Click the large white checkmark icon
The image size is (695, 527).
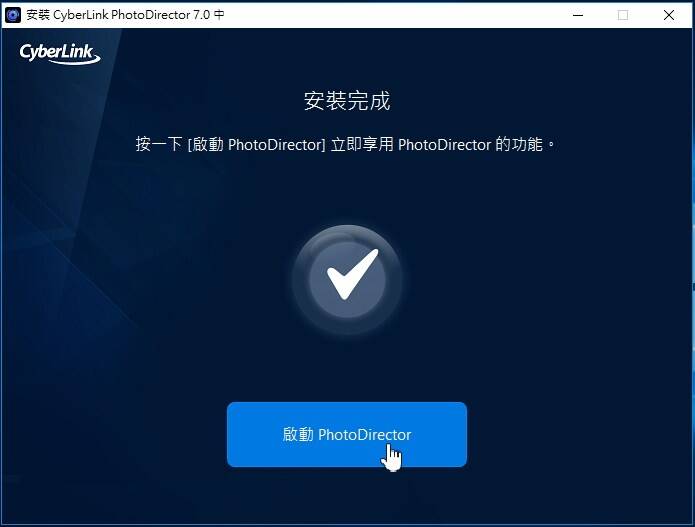click(352, 274)
